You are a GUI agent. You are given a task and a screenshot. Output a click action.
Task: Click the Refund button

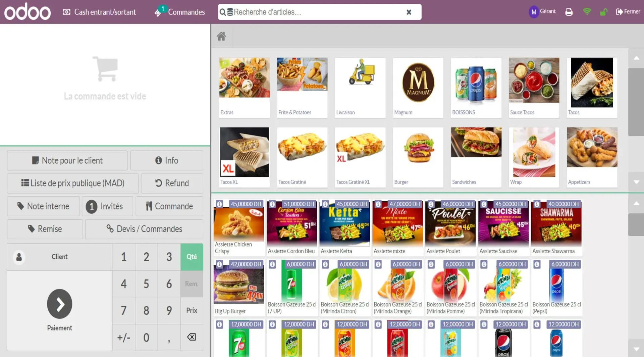click(172, 183)
